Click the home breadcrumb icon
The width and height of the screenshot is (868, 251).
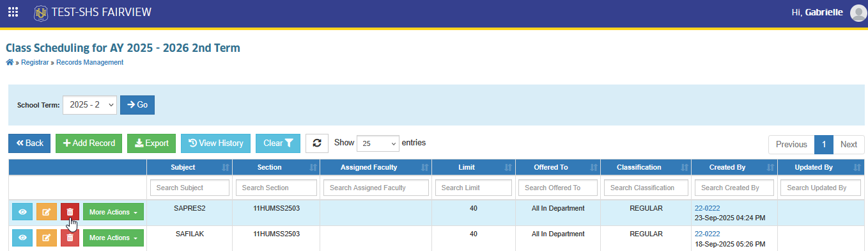(9, 62)
